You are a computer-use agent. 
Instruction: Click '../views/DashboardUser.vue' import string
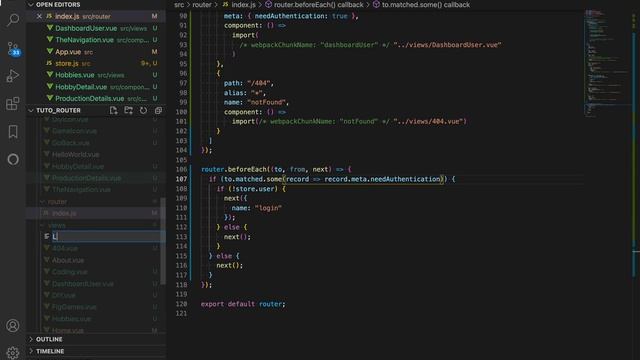tap(447, 45)
